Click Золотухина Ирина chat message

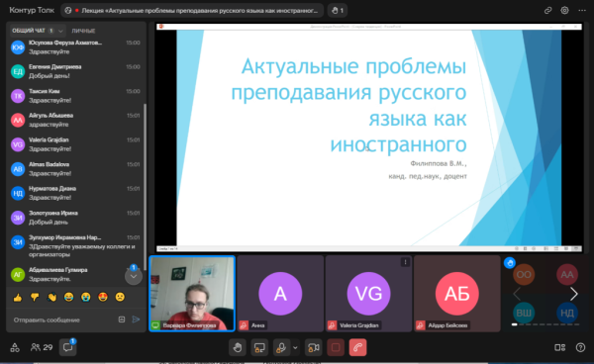76,218
